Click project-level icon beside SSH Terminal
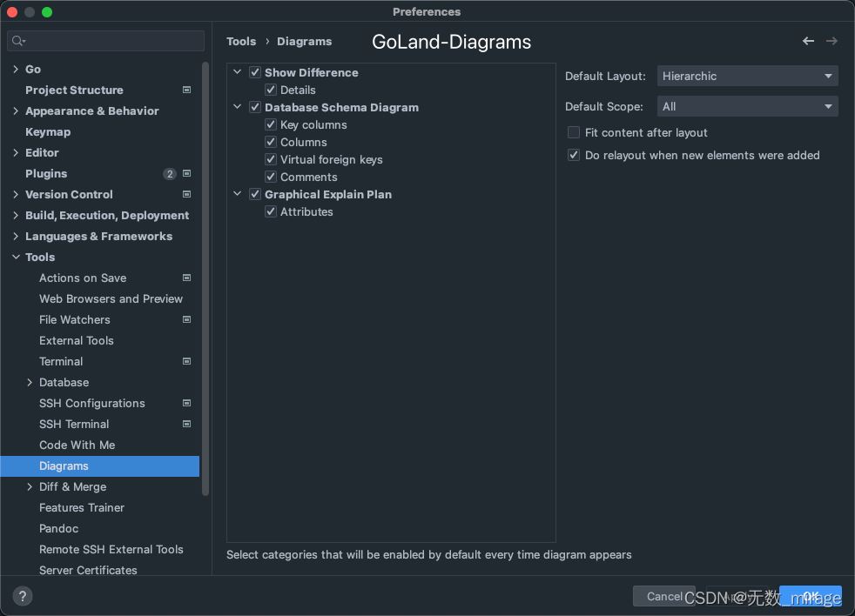The image size is (855, 616). (186, 424)
